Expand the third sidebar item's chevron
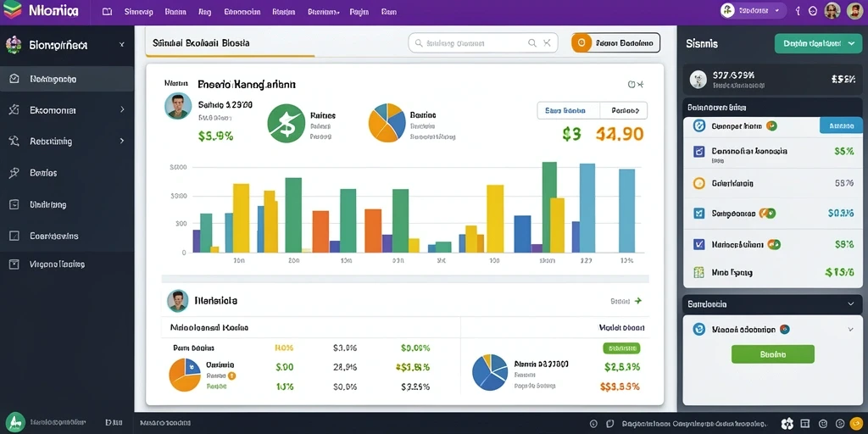 click(122, 142)
